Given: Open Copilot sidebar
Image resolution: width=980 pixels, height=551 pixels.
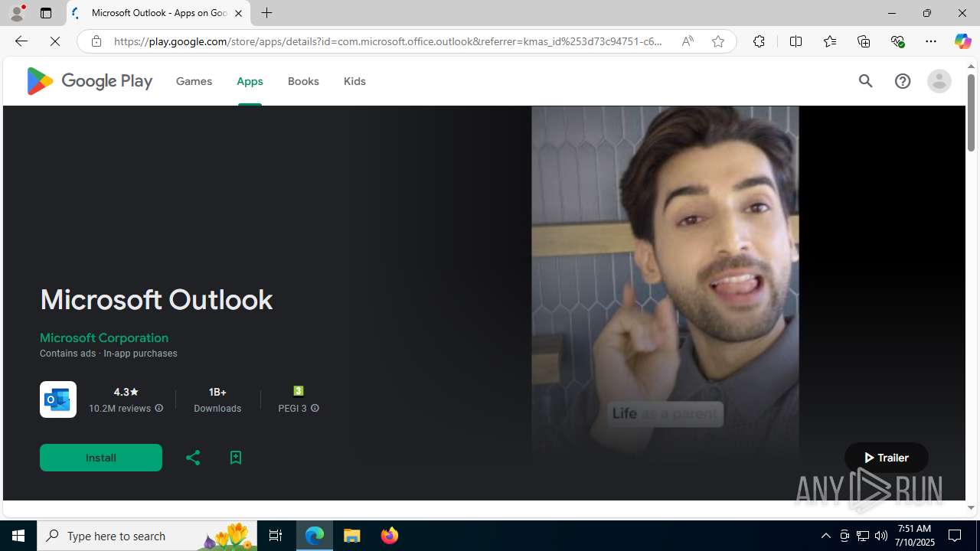Looking at the screenshot, I should (x=962, y=41).
